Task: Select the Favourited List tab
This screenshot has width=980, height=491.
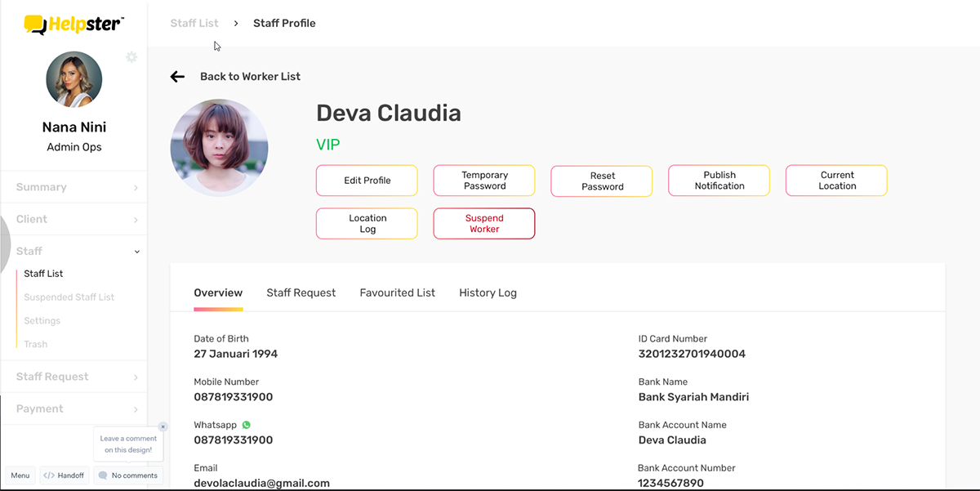Action: [x=398, y=292]
